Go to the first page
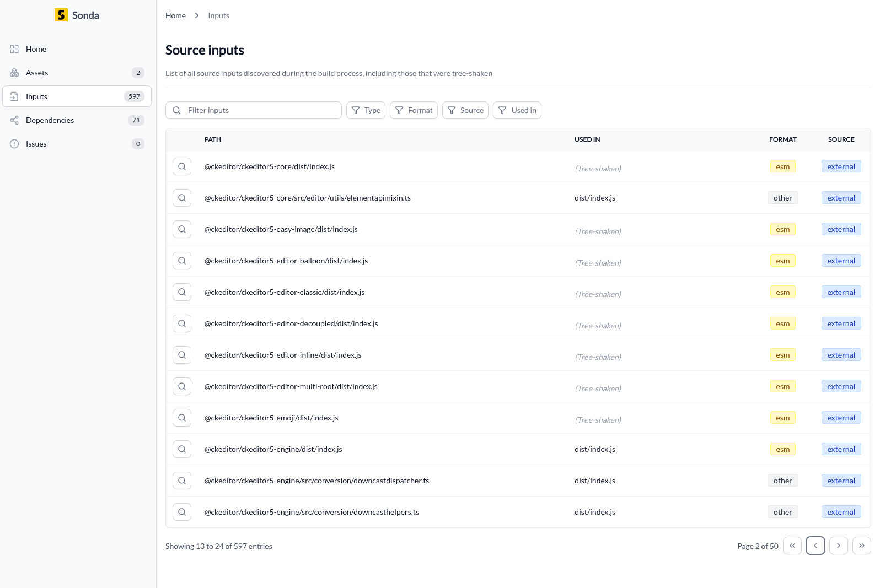Image resolution: width=896 pixels, height=588 pixels. point(792,546)
